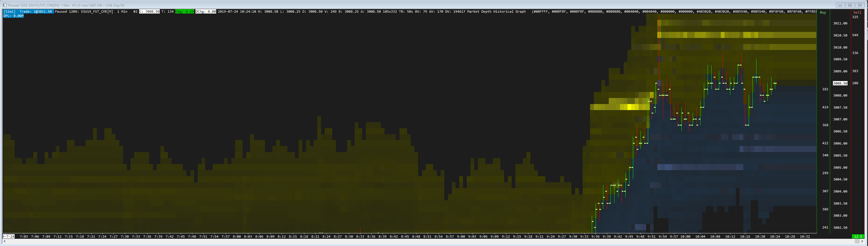Click the 3007.00 price level

[840, 119]
